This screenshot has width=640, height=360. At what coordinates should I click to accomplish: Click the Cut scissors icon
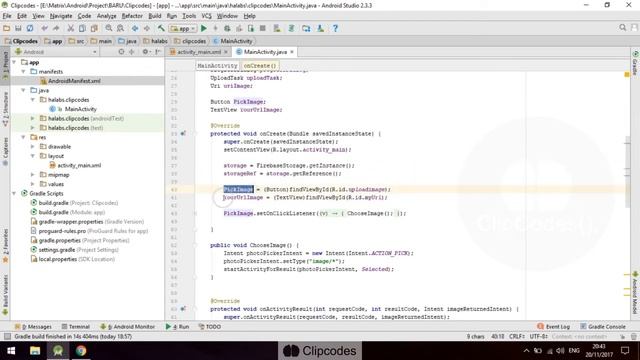click(71, 28)
